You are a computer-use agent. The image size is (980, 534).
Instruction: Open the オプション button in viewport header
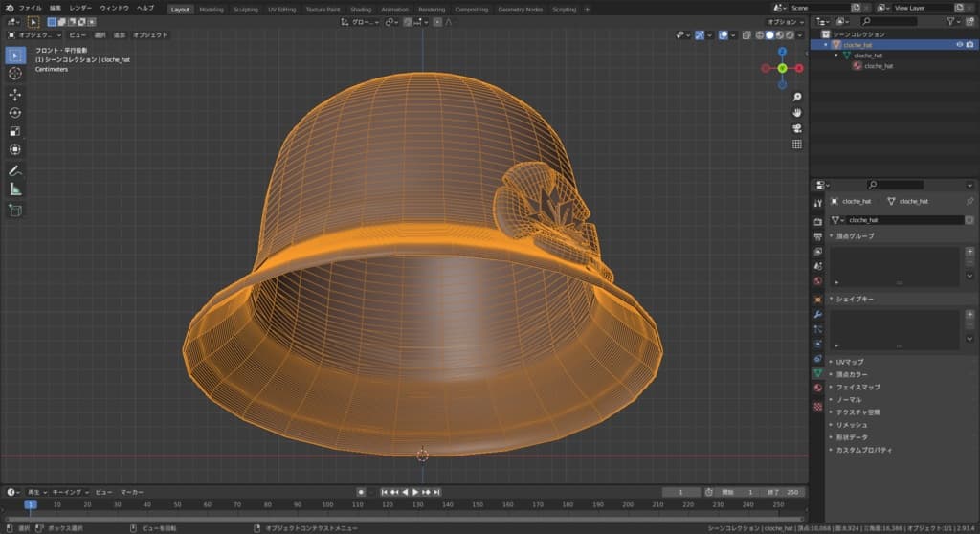(x=785, y=22)
